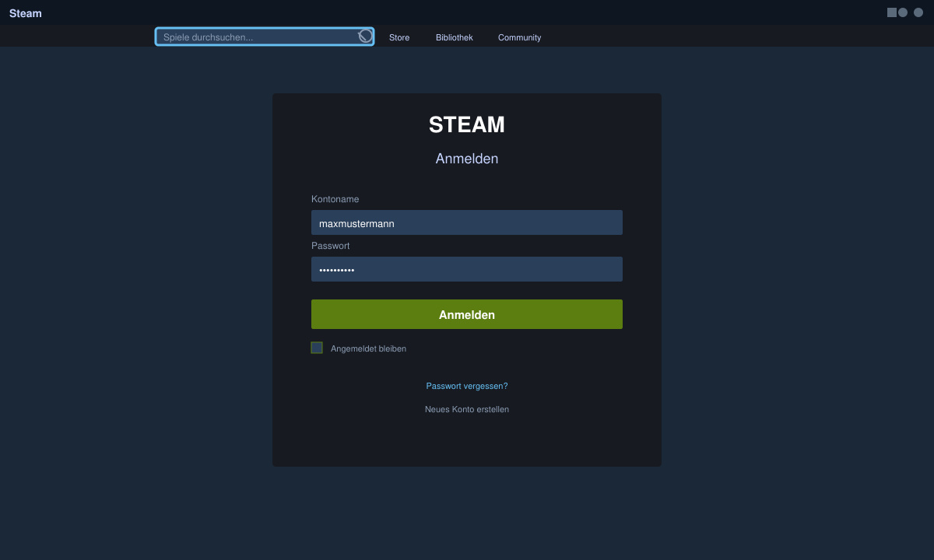Click the 'Steam' title in the title bar
Screen dimensions: 934x560
point(26,13)
